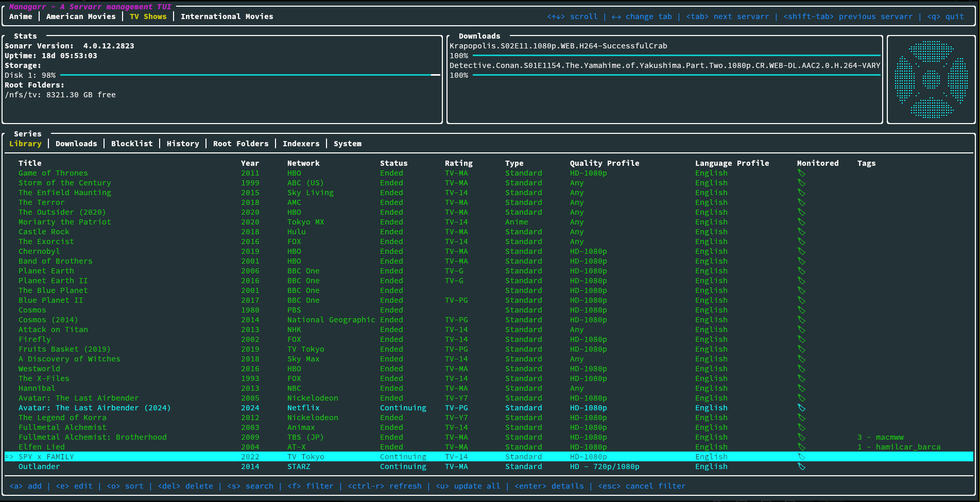980x502 pixels.
Task: Switch to the Anime servarr tab
Action: click(21, 16)
